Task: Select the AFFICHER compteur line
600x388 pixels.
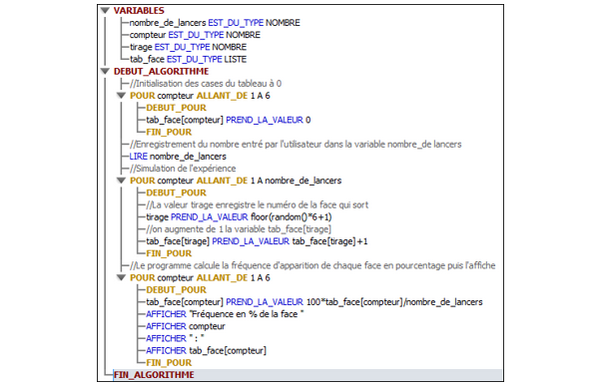Action: pos(185,326)
